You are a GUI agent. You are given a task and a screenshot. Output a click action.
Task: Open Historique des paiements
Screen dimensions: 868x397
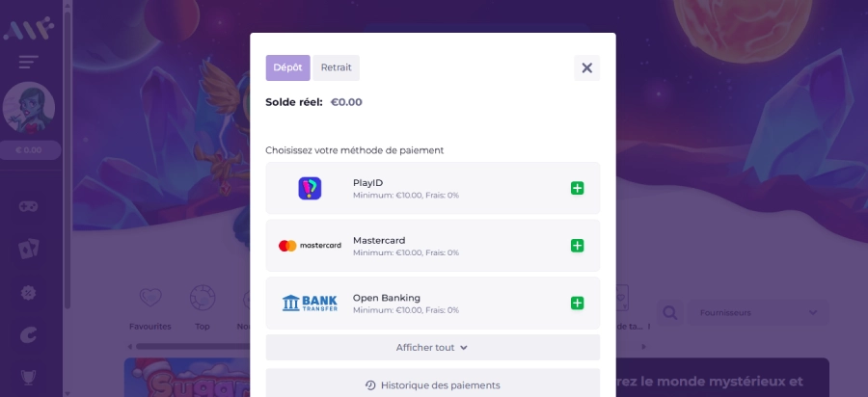[x=433, y=383]
